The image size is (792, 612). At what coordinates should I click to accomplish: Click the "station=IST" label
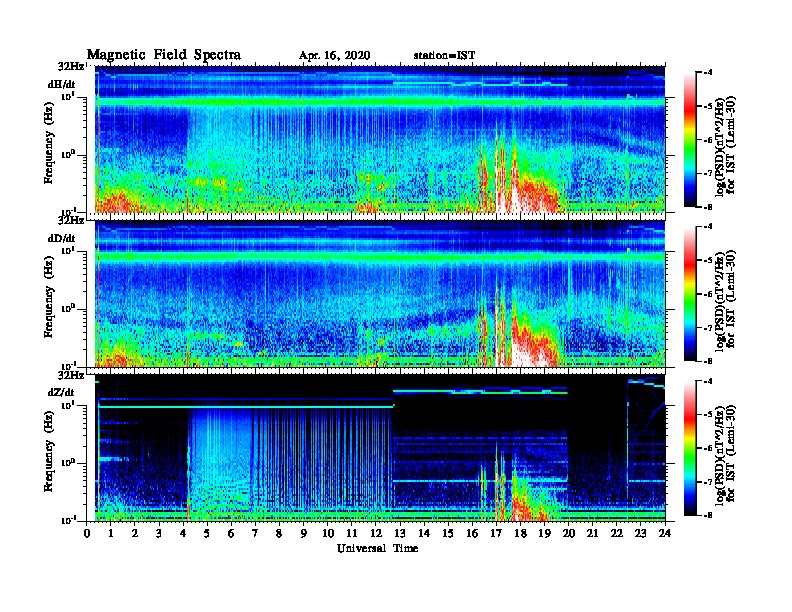(x=444, y=56)
